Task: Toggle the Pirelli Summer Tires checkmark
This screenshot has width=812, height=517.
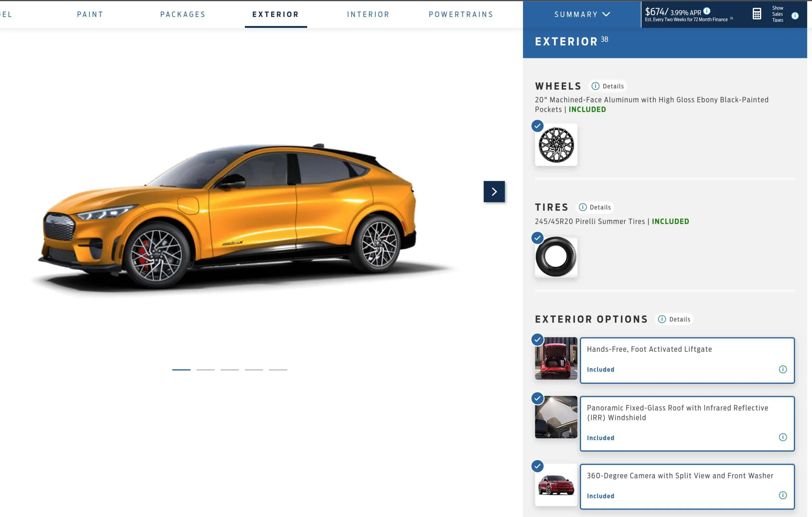Action: [537, 238]
